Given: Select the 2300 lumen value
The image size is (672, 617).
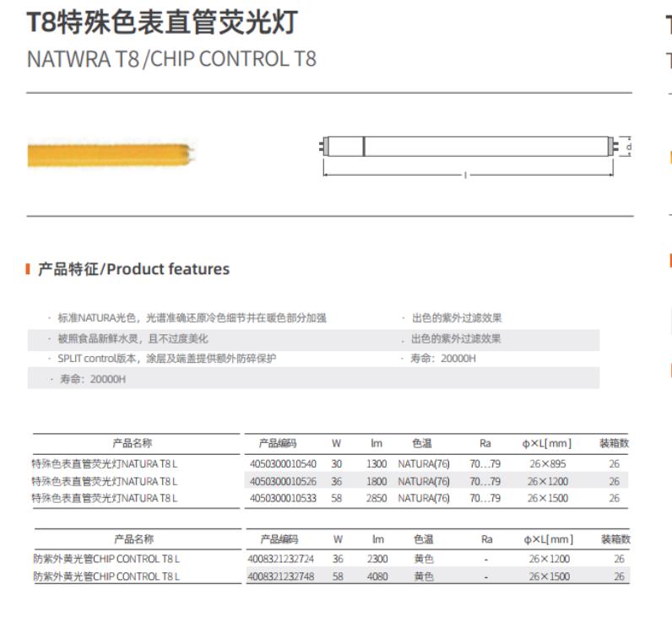Looking at the screenshot, I should pos(377,559).
